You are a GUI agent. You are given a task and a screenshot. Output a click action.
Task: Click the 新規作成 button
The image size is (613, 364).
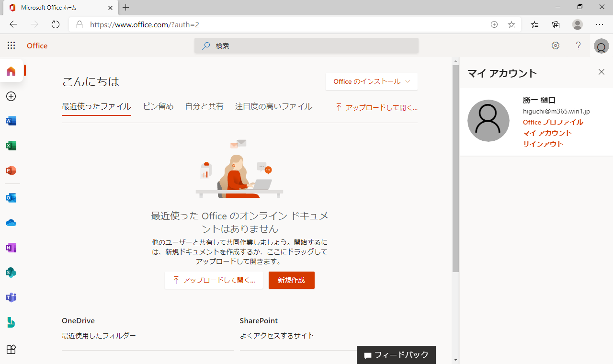tap(291, 280)
